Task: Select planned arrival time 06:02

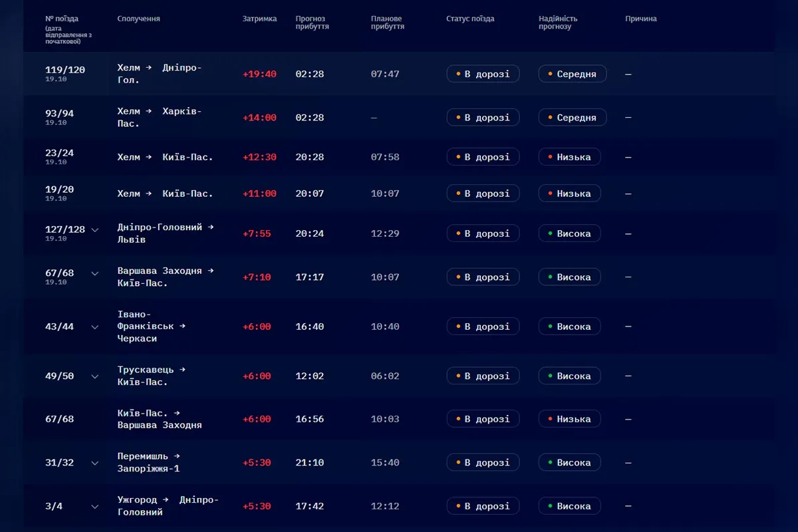Action: click(385, 376)
